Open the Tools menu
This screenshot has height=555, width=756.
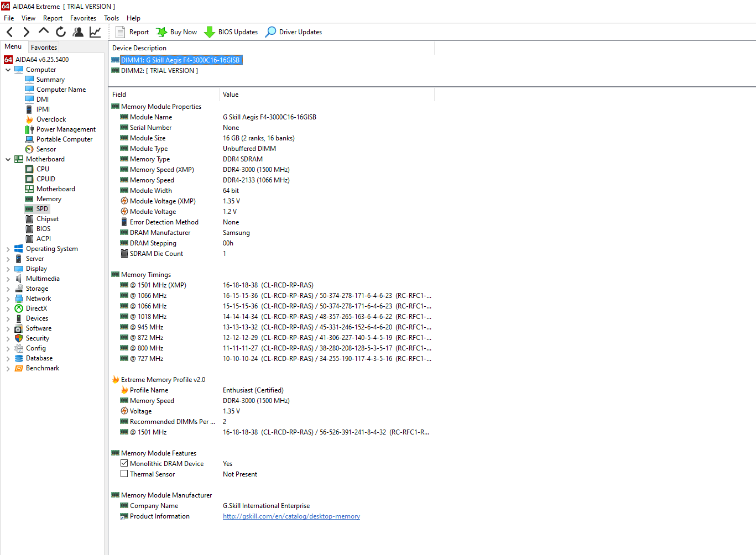[111, 18]
